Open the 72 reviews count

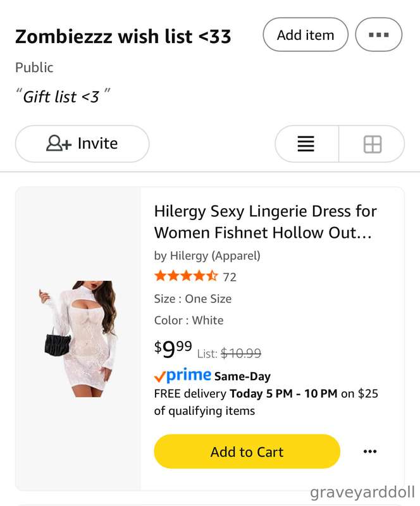[230, 277]
